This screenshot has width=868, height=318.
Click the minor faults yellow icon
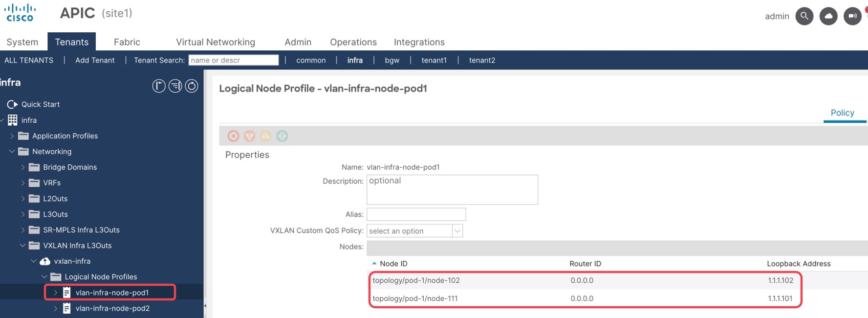[x=266, y=136]
